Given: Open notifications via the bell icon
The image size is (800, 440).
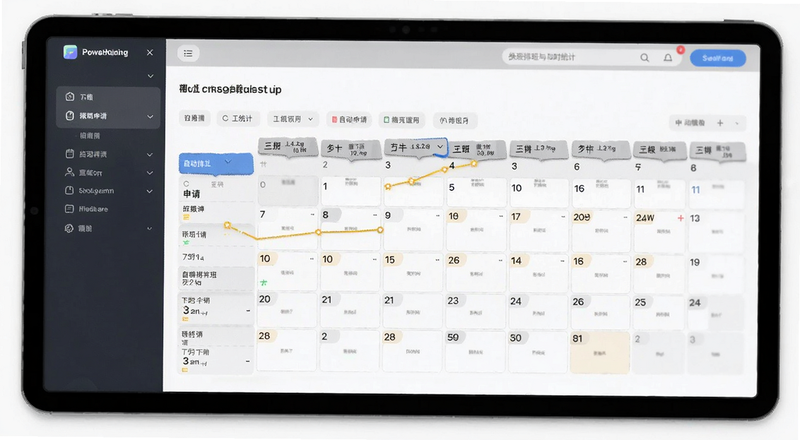Looking at the screenshot, I should tap(668, 58).
